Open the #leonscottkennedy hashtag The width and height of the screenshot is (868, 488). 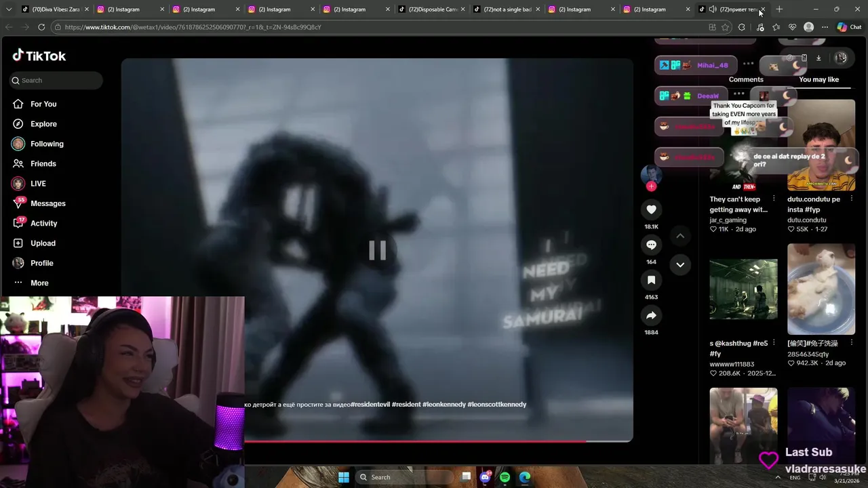tap(497, 405)
